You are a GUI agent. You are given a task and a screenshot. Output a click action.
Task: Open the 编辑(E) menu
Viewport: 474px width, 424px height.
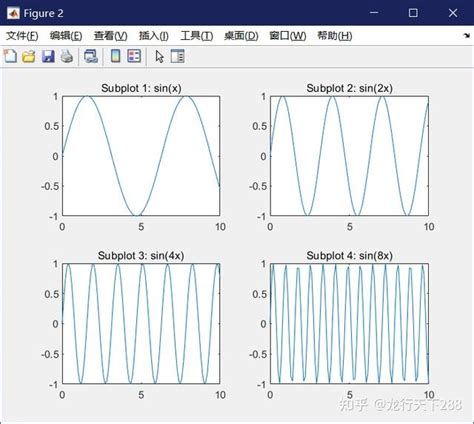tap(66, 36)
